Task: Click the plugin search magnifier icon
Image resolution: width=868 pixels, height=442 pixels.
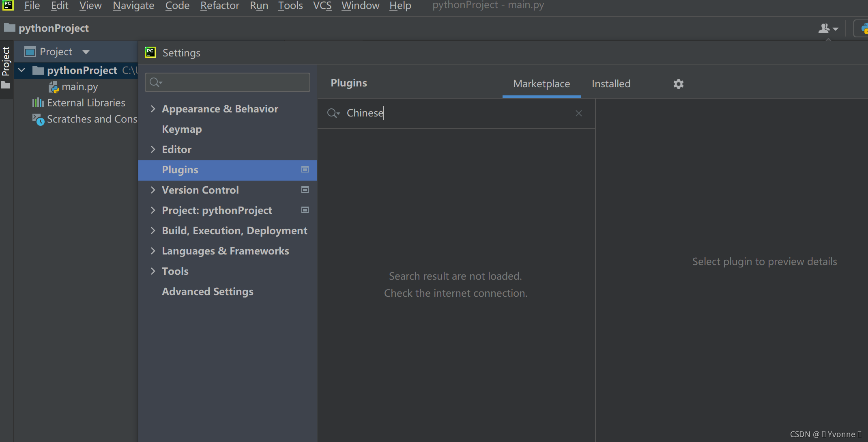Action: (x=333, y=113)
